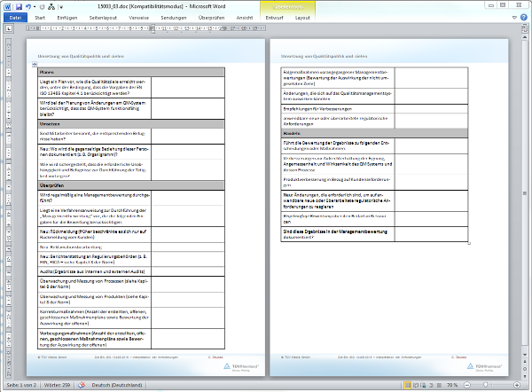This screenshot has width=532, height=392.
Task: Open Word Help question mark icon
Action: [523, 16]
